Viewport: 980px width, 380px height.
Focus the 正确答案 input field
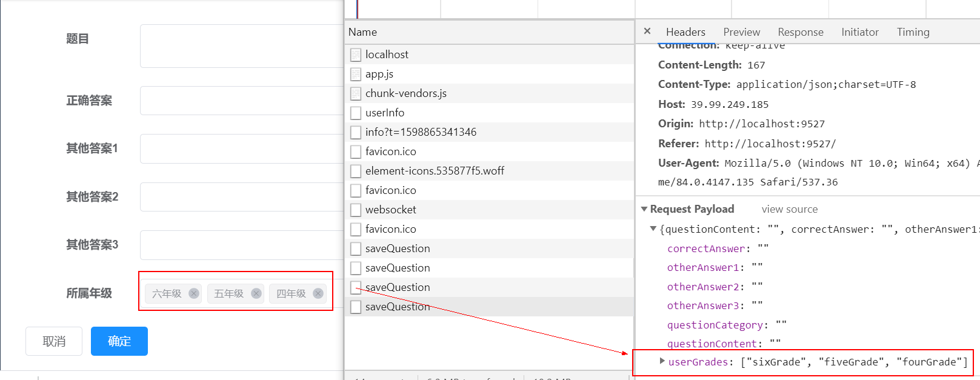coord(241,101)
